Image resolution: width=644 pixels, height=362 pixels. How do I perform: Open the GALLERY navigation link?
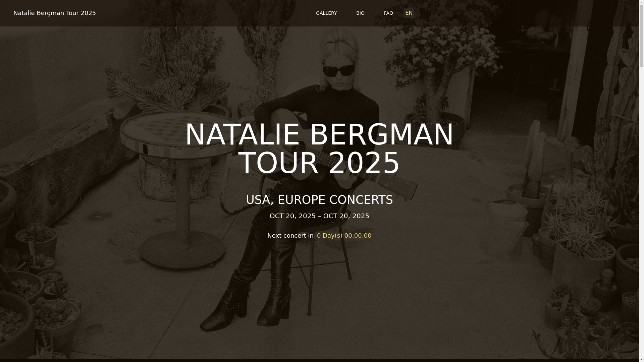point(326,13)
